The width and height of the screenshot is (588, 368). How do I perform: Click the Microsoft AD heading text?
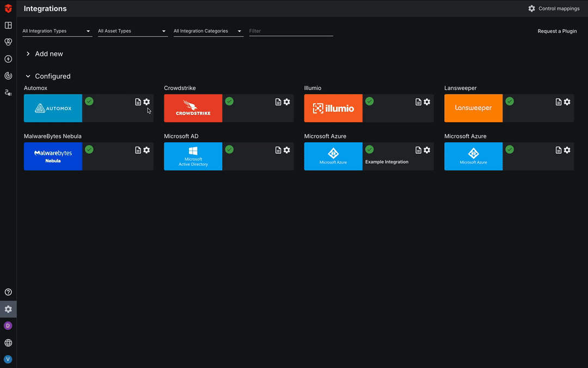(181, 136)
